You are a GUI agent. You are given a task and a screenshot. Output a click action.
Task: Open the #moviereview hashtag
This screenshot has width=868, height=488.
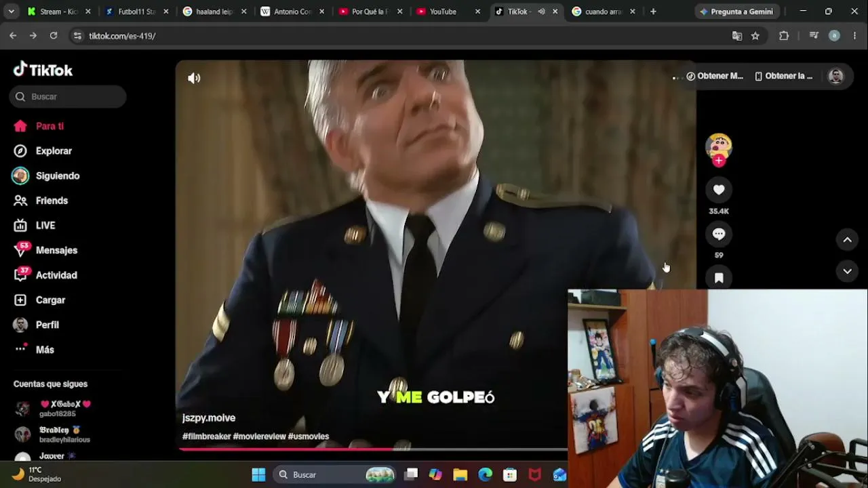[260, 436]
